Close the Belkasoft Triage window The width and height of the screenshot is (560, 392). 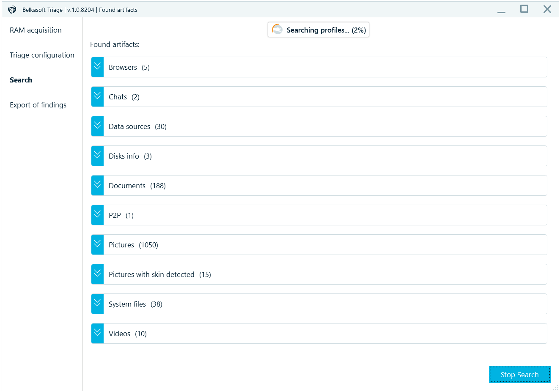coord(547,9)
